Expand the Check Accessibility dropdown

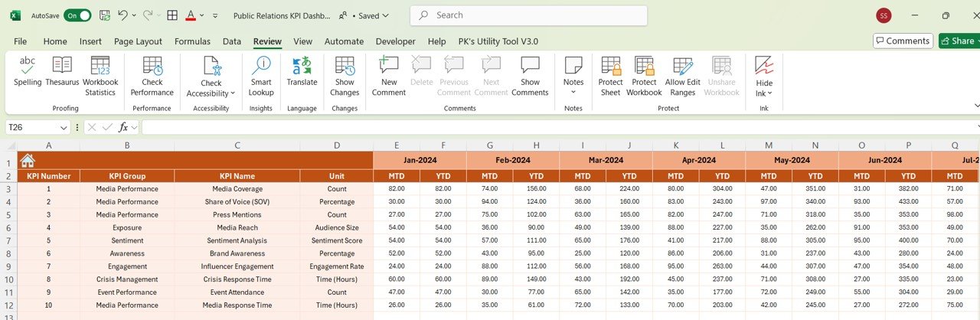point(231,93)
